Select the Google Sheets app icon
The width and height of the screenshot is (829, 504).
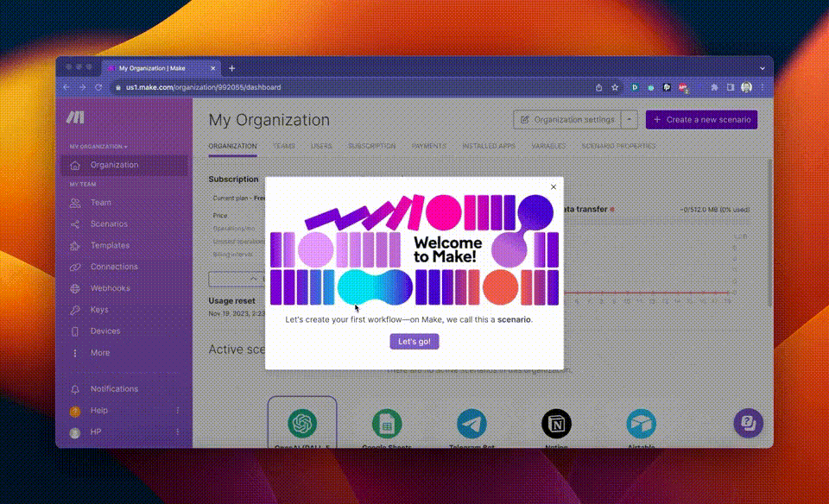point(387,424)
